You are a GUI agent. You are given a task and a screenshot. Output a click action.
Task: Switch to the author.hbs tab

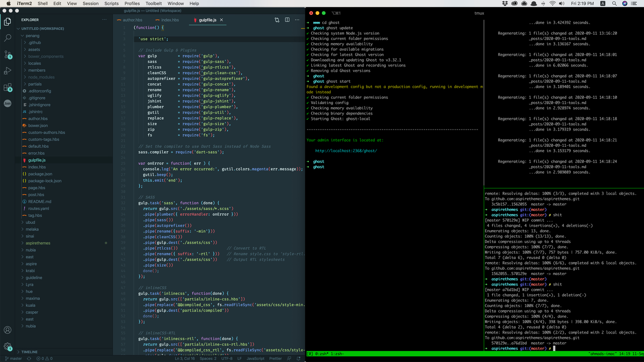tap(129, 20)
